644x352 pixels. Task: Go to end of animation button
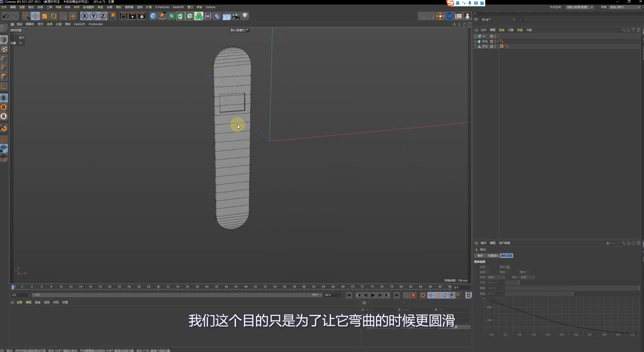(396, 295)
